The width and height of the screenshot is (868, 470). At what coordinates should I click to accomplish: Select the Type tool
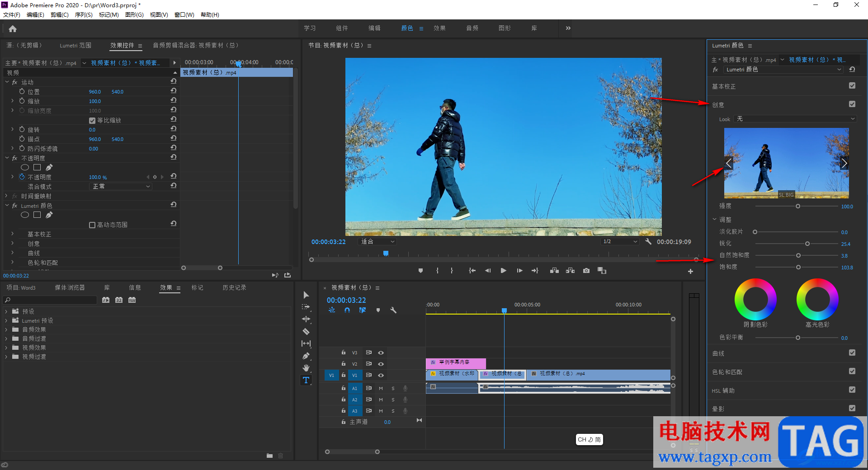306,380
